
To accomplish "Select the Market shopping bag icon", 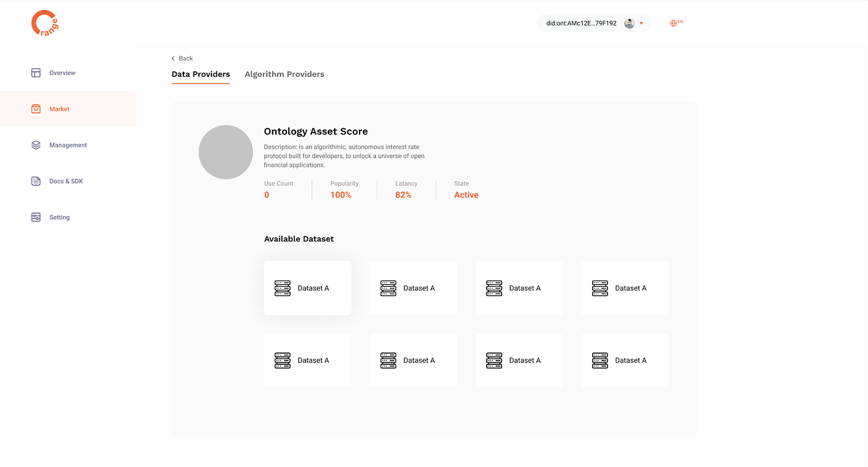I will point(36,109).
